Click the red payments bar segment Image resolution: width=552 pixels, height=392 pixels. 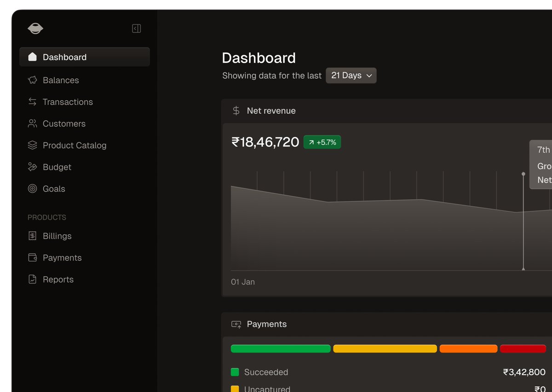click(523, 349)
